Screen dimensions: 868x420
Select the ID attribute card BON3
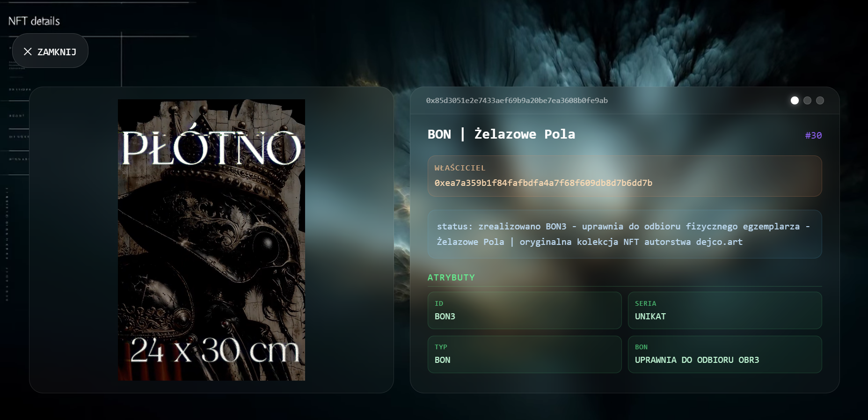point(525,310)
